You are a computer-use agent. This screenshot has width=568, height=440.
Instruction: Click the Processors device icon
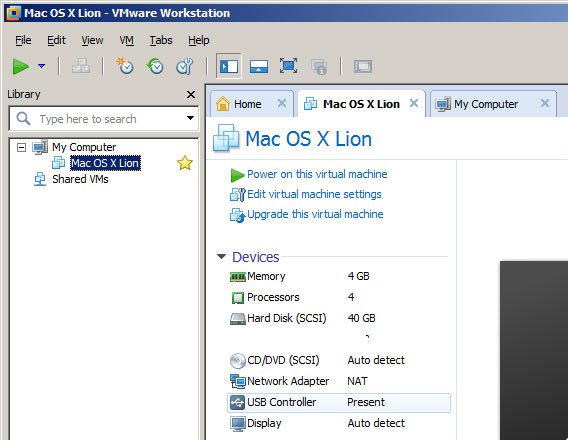click(x=238, y=298)
